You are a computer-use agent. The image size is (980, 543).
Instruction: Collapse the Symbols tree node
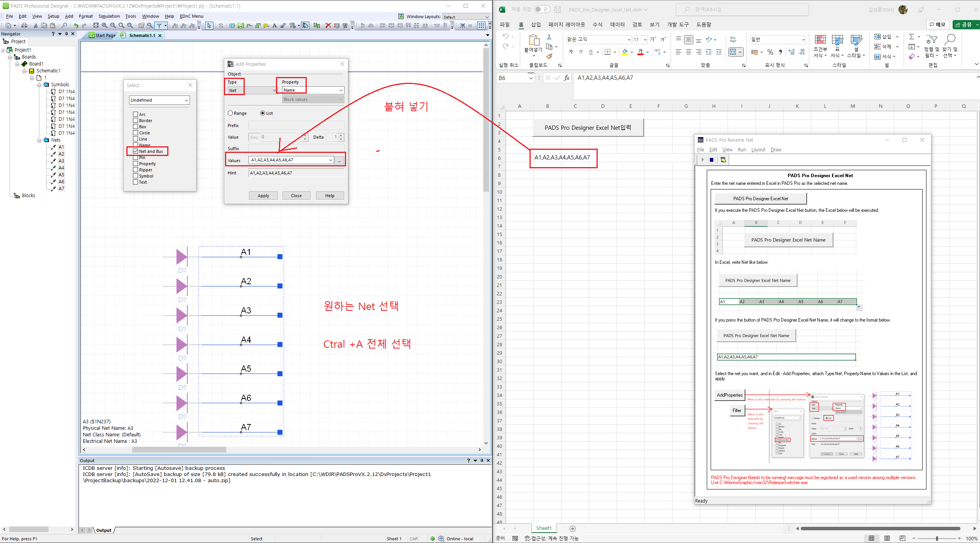(x=39, y=85)
